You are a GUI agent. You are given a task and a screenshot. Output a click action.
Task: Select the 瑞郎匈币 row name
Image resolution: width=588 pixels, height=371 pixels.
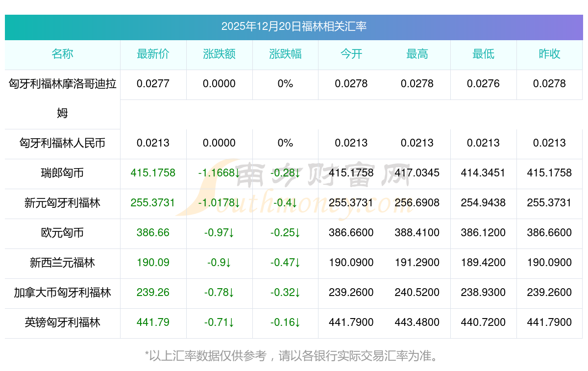62,173
